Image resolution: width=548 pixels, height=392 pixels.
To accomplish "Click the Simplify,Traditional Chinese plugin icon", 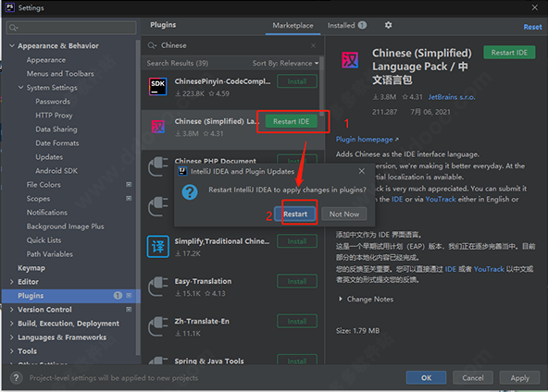I will click(158, 247).
